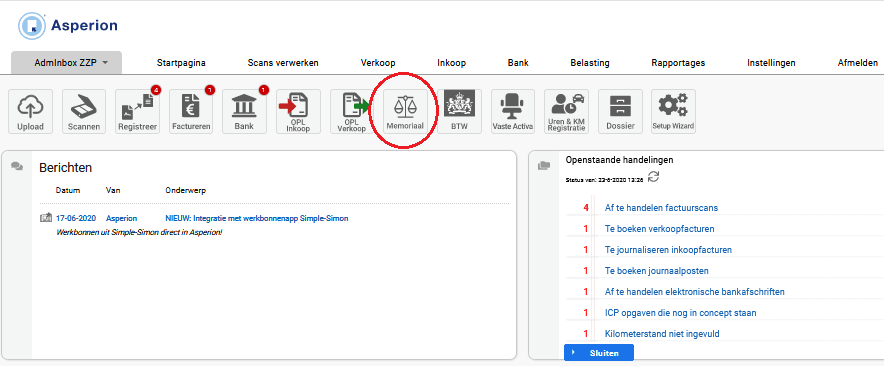Open the Bank toolbar icon
884x366 pixels.
click(244, 112)
